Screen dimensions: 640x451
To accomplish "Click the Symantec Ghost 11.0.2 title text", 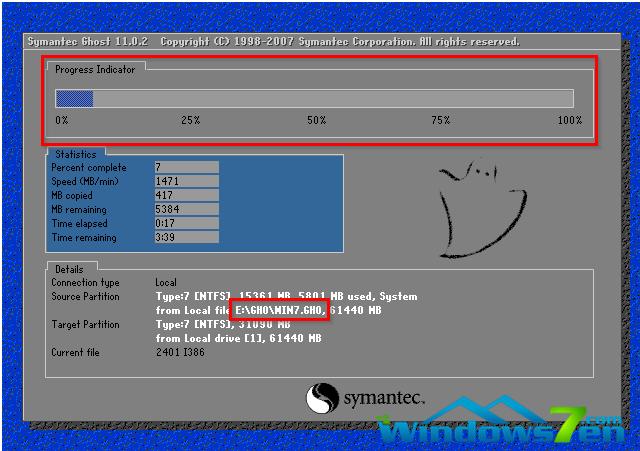I will 88,42.
